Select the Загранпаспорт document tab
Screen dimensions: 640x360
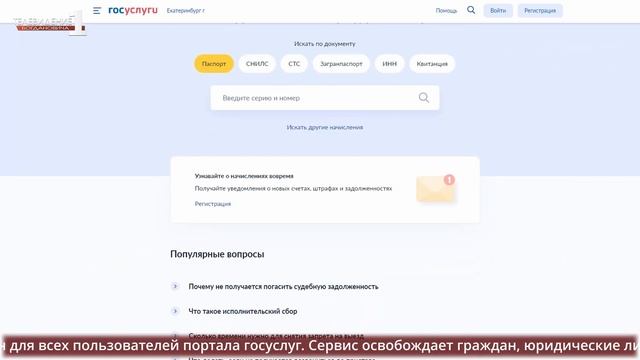pyautogui.click(x=341, y=64)
